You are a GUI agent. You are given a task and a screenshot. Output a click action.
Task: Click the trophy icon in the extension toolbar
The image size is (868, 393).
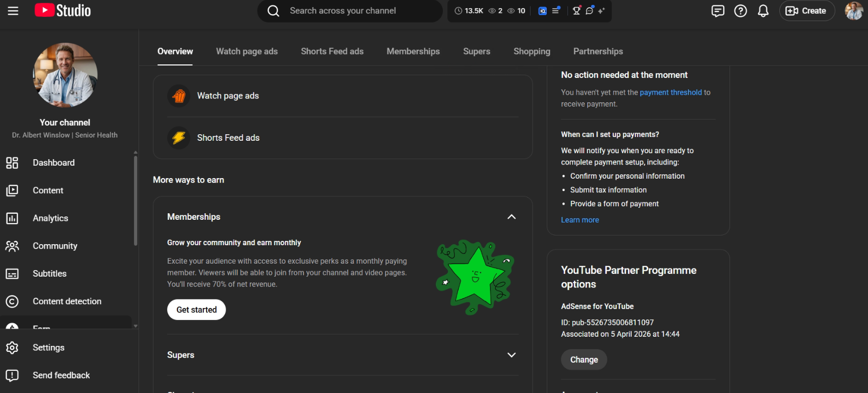pos(577,10)
